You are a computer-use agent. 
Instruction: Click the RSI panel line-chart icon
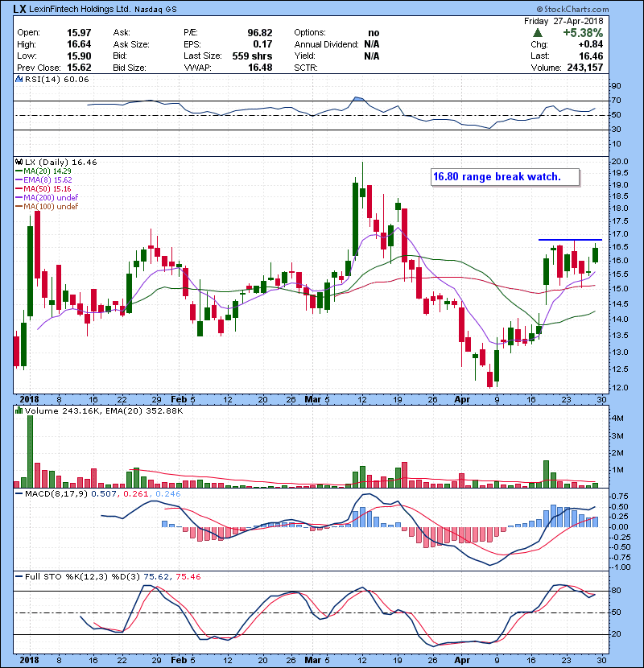19,79
